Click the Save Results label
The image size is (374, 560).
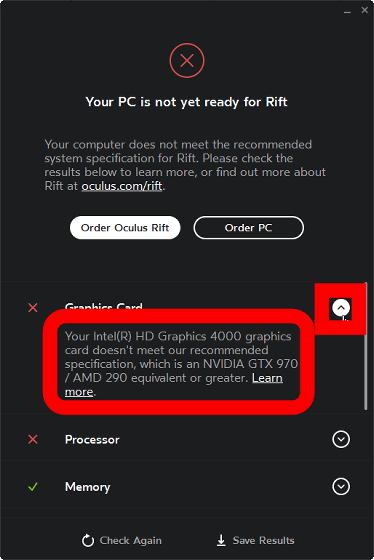264,540
